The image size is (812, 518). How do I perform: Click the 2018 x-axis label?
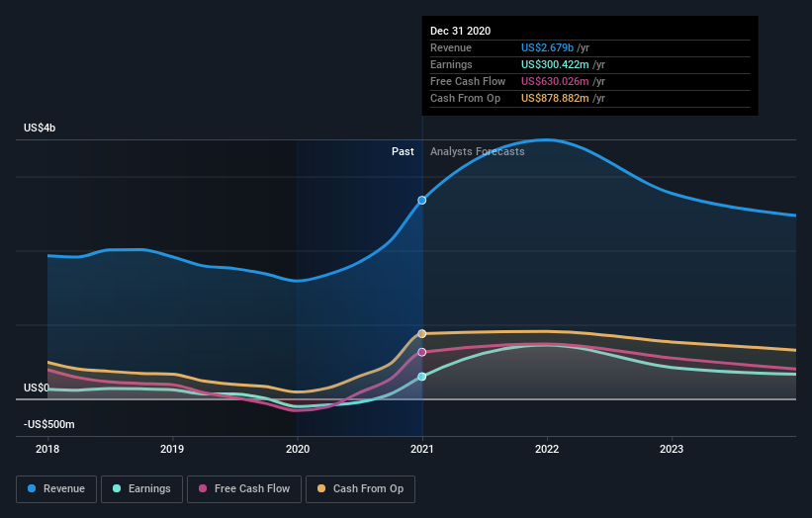(47, 449)
